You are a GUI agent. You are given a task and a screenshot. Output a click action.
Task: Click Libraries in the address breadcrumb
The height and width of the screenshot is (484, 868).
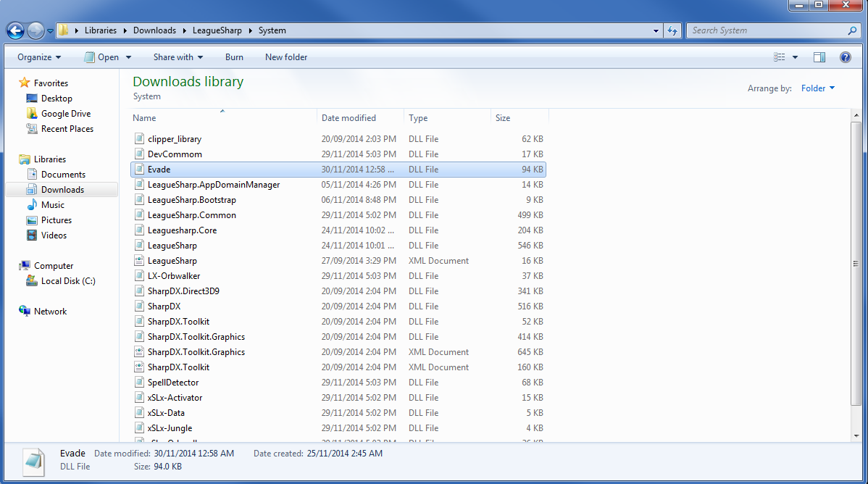pyautogui.click(x=101, y=30)
